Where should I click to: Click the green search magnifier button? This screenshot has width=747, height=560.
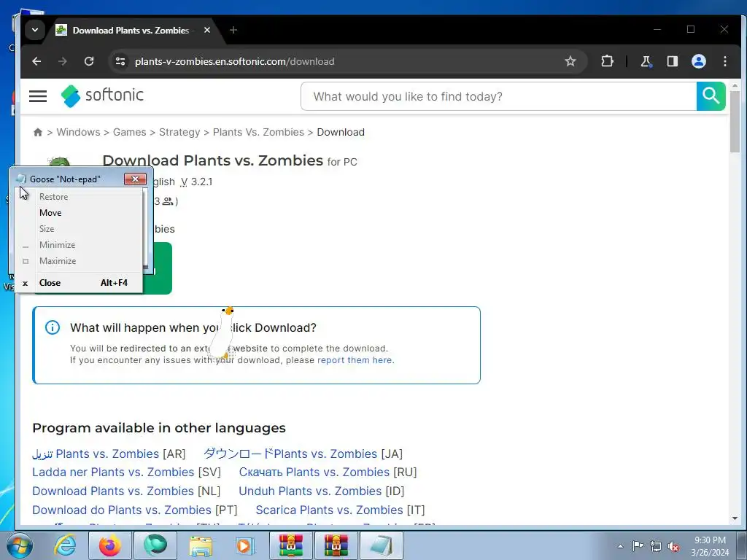(711, 96)
